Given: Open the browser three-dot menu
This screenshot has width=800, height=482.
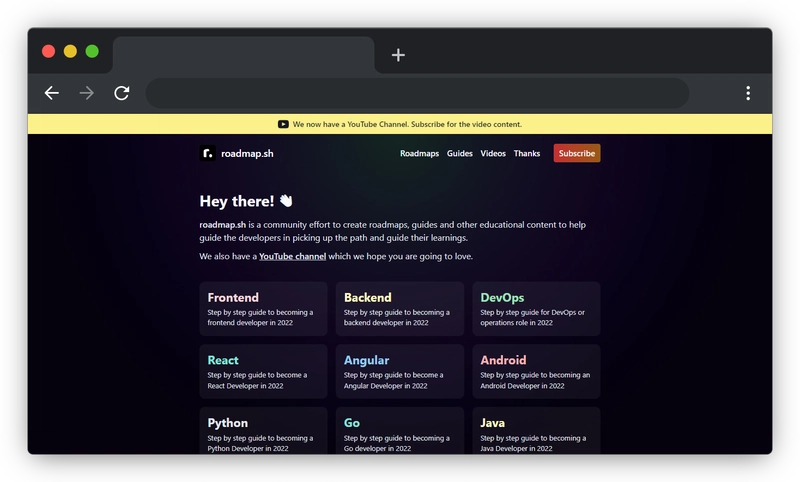Looking at the screenshot, I should click(748, 93).
